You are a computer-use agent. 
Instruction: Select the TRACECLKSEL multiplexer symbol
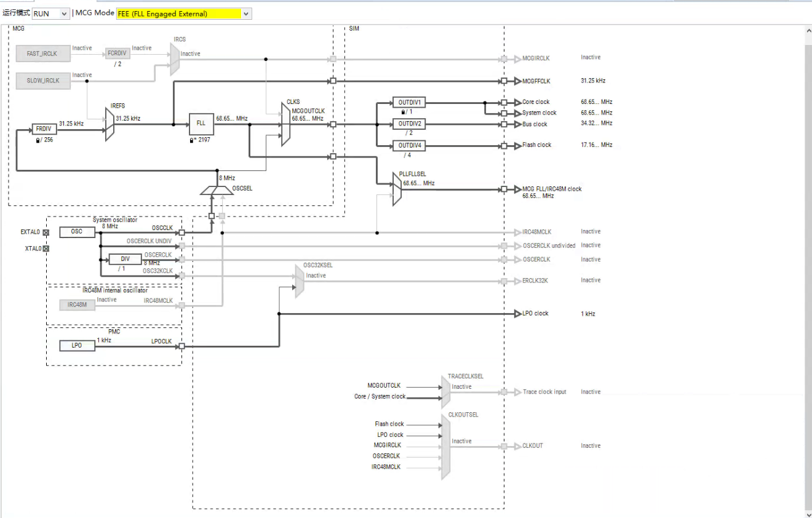pos(446,392)
